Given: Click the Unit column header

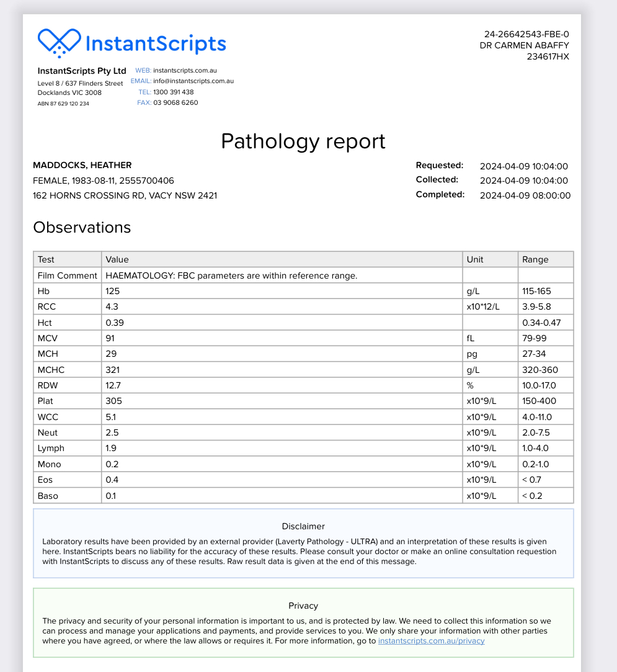Looking at the screenshot, I should [475, 259].
